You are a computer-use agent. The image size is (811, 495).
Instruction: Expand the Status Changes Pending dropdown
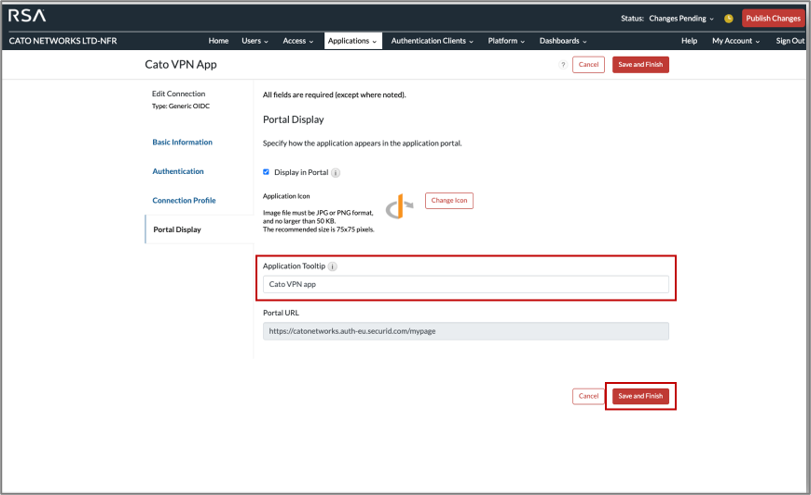pos(681,19)
